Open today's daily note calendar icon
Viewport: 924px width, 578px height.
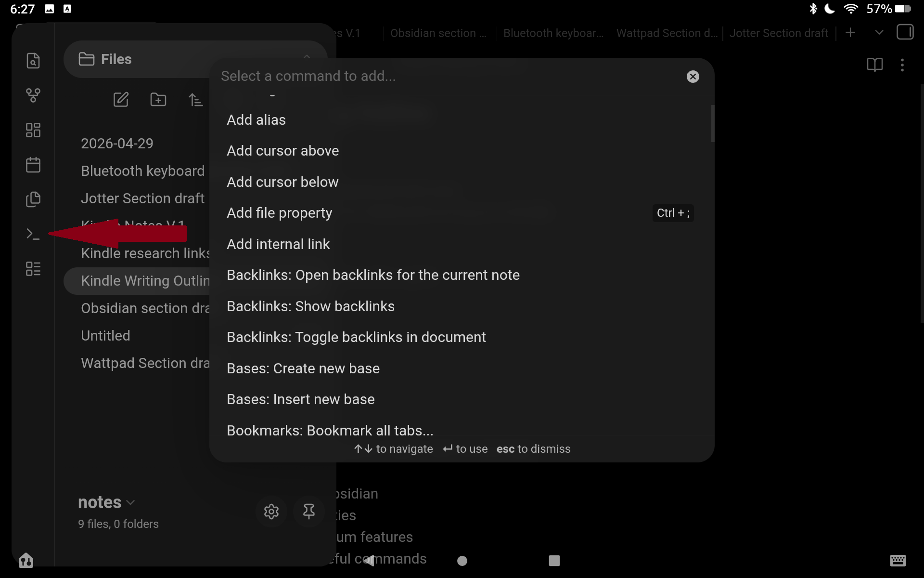[33, 165]
